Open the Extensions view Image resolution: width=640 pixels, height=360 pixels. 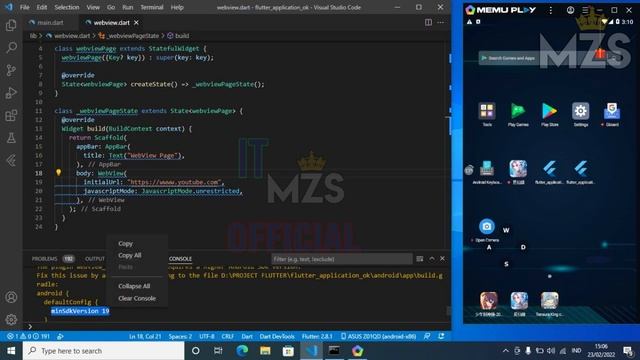(11, 116)
